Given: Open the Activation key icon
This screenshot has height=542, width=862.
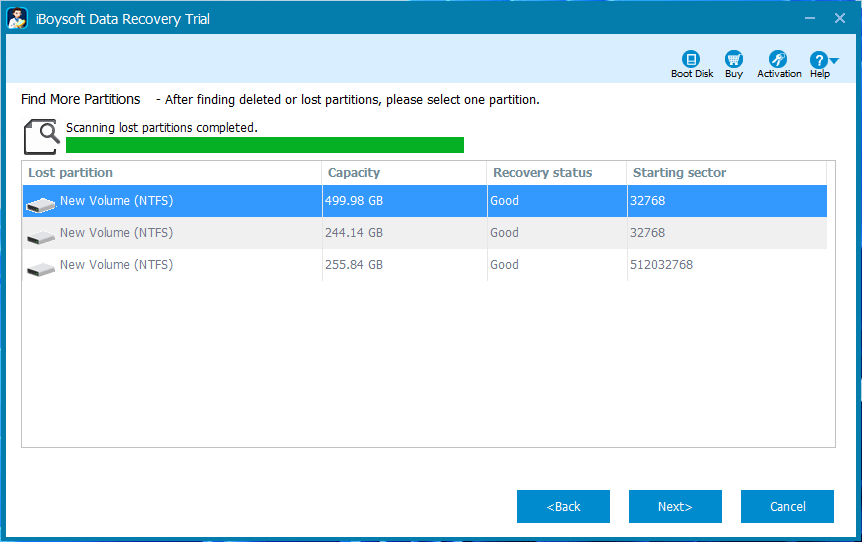Looking at the screenshot, I should point(778,59).
